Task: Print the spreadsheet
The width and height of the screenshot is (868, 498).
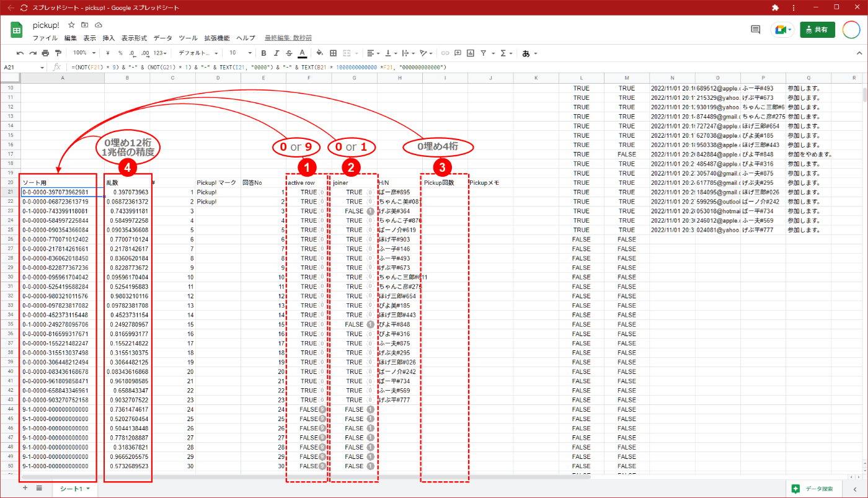Action: pyautogui.click(x=46, y=53)
